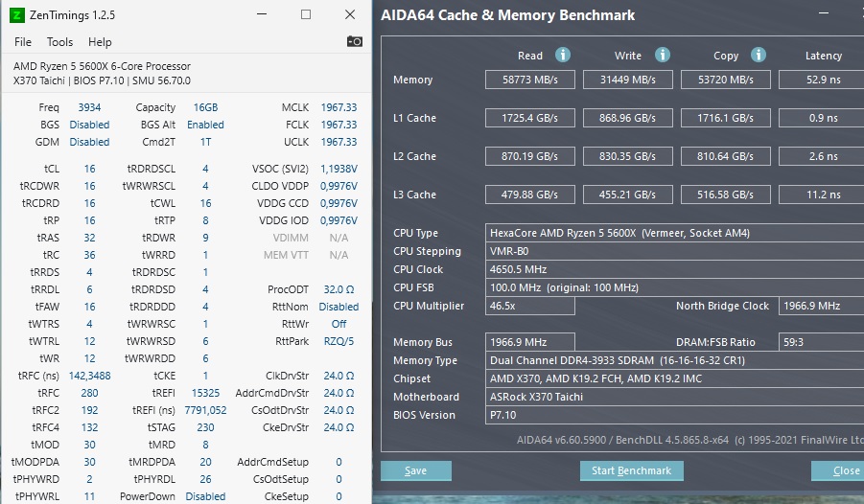
Task: Click the ZenTimings screenshot camera icon
Action: coord(354,41)
